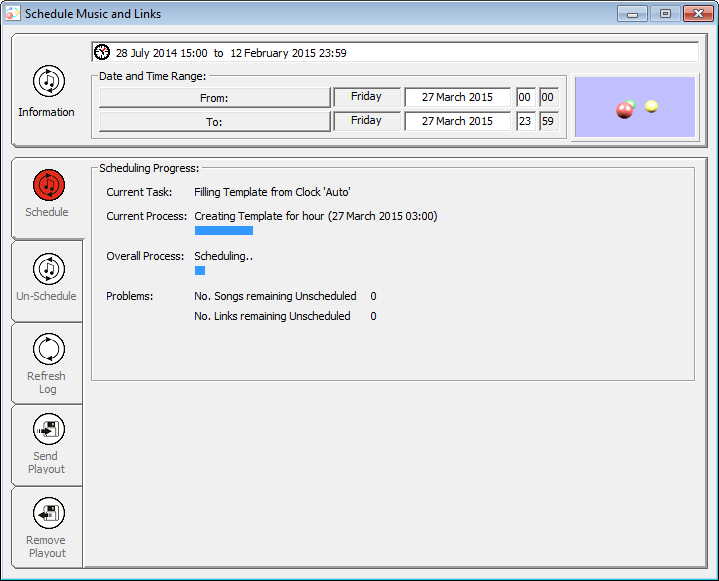The height and width of the screenshot is (581, 719).
Task: Click the To minute field 59
Action: pyautogui.click(x=548, y=121)
